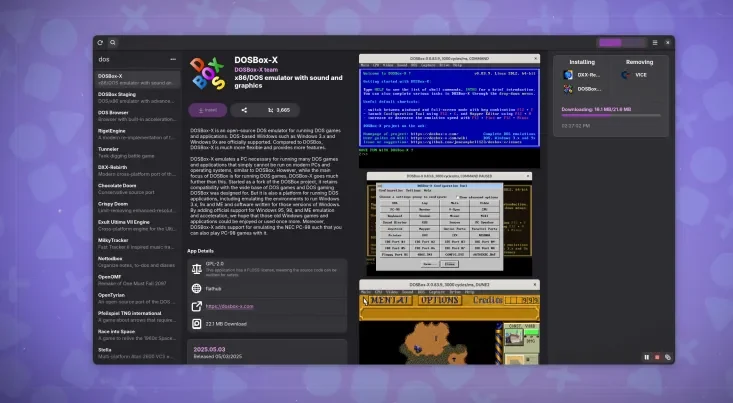This screenshot has height=403, width=733.
Task: Open the blue DOSBox-X welcome screen screenshot
Action: click(449, 111)
